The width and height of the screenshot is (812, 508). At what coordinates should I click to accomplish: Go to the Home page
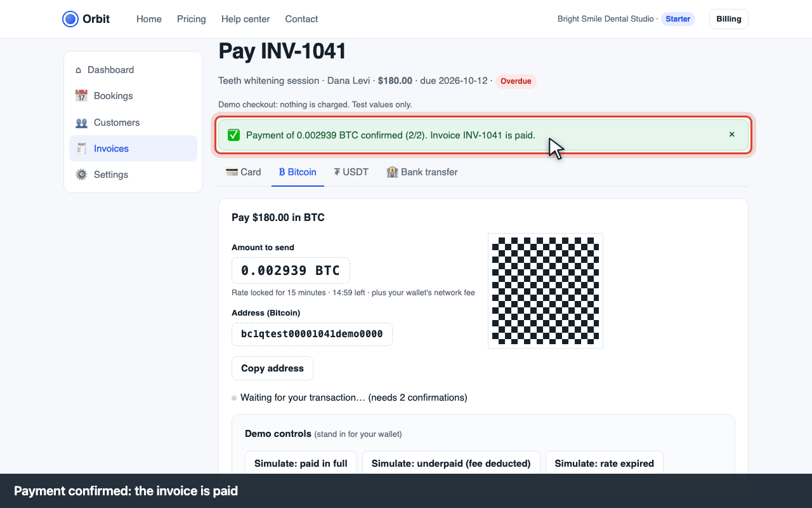point(149,19)
